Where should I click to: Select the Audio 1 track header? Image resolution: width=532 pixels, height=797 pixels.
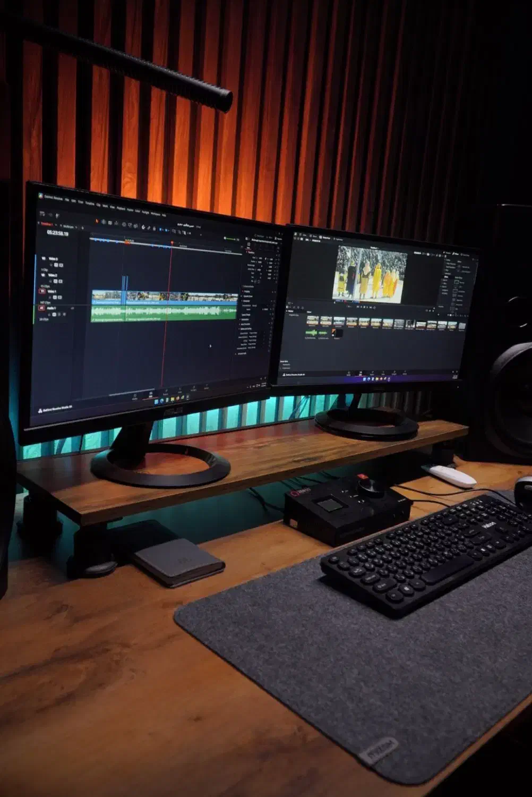52,308
